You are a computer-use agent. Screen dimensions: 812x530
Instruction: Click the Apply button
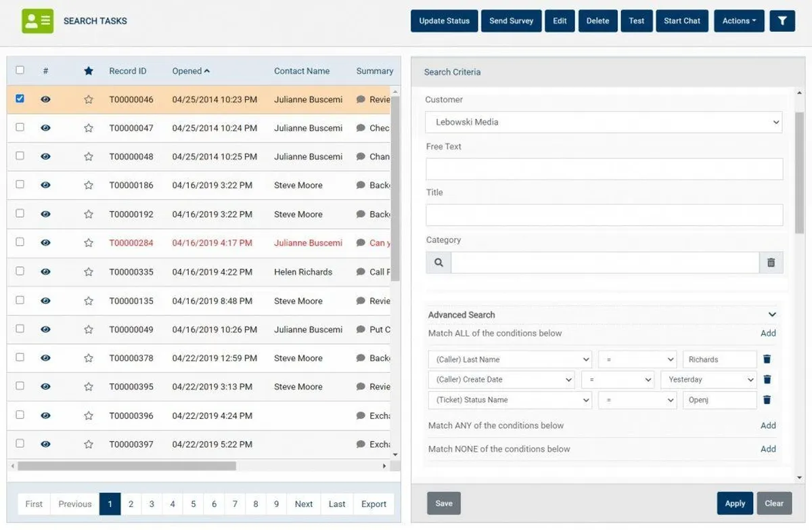coord(734,504)
